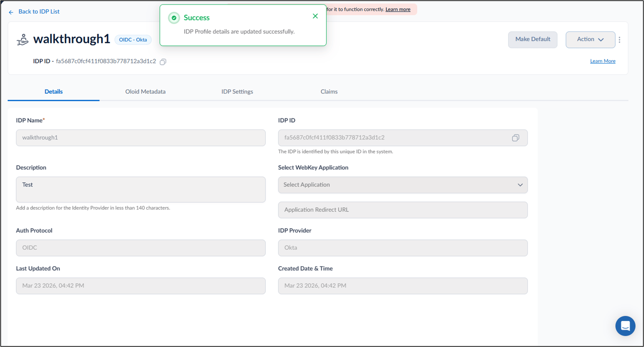Click the IDP Name input field

(141, 138)
